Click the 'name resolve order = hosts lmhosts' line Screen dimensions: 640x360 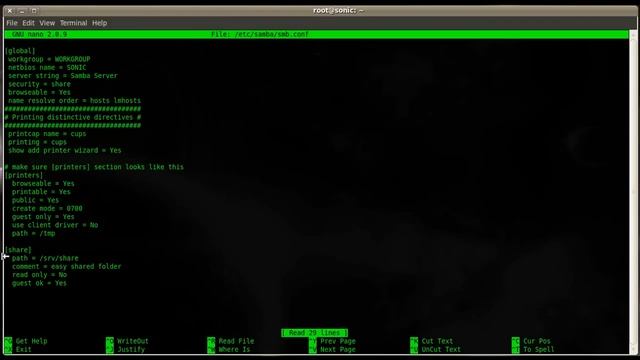74,100
